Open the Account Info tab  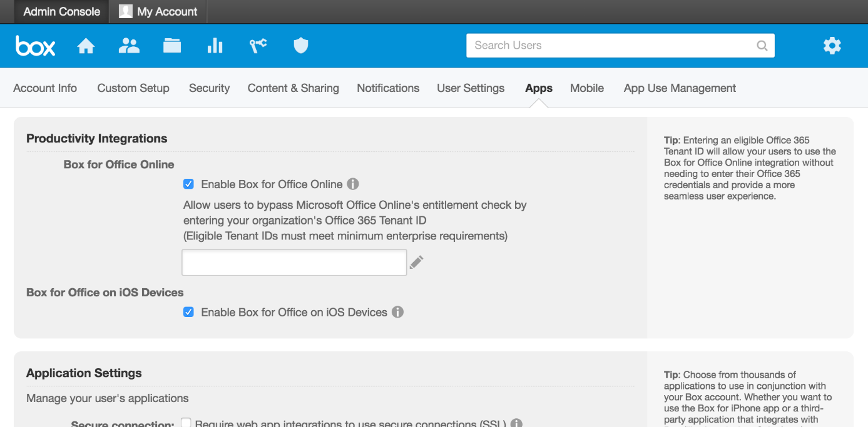[x=45, y=88]
